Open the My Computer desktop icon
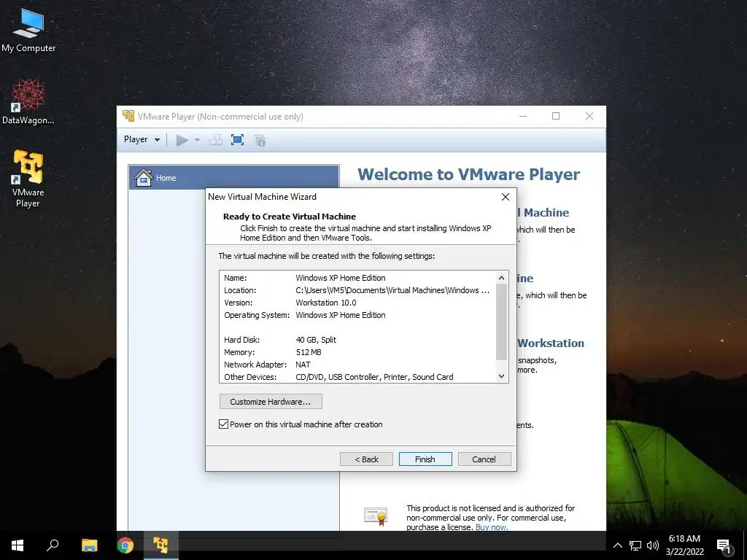The width and height of the screenshot is (747, 560). click(x=28, y=31)
